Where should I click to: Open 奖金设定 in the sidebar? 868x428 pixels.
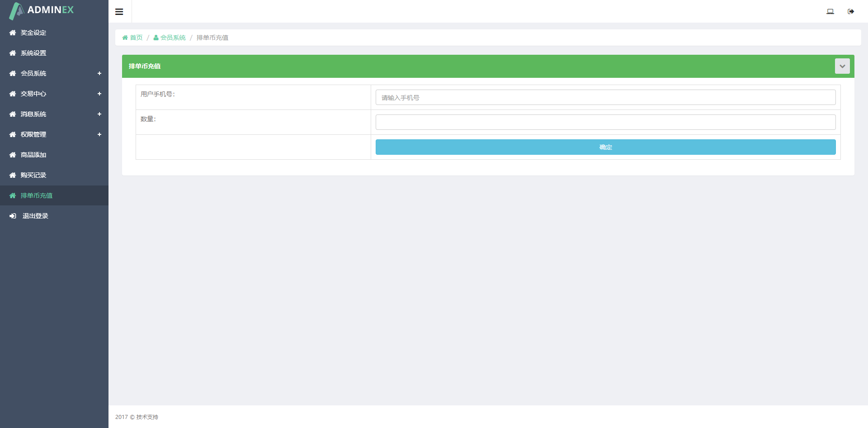coord(54,33)
